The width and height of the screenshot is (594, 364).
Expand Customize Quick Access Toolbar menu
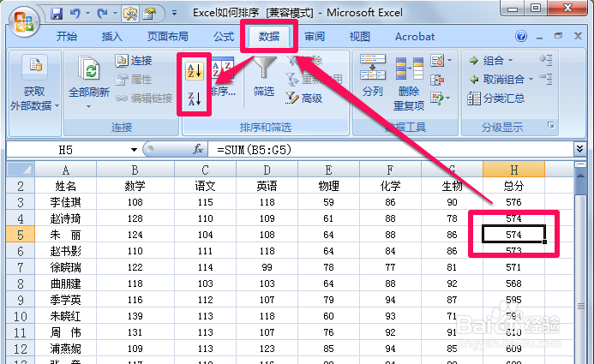(x=174, y=14)
